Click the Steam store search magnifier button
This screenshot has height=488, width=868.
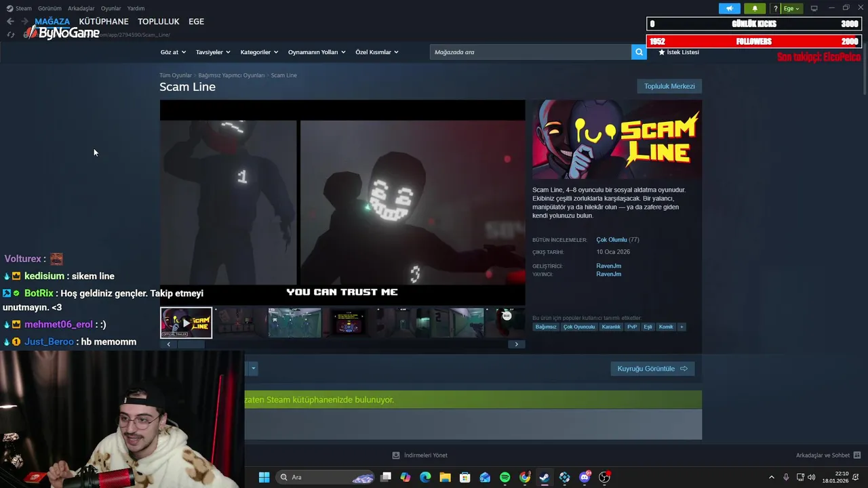639,52
